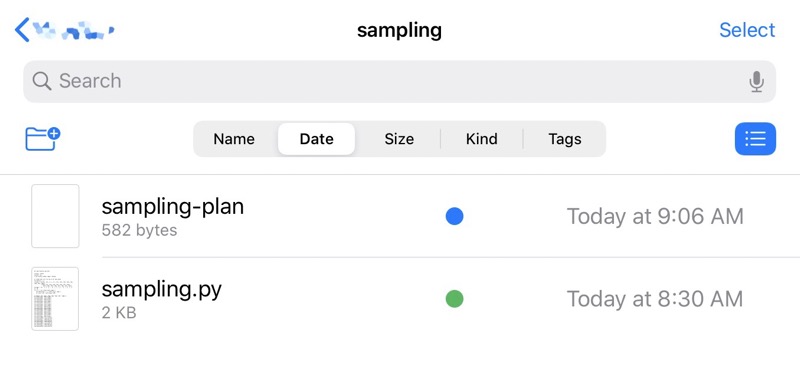Open the sampling.py file thumbnail
800x371 pixels.
[55, 299]
